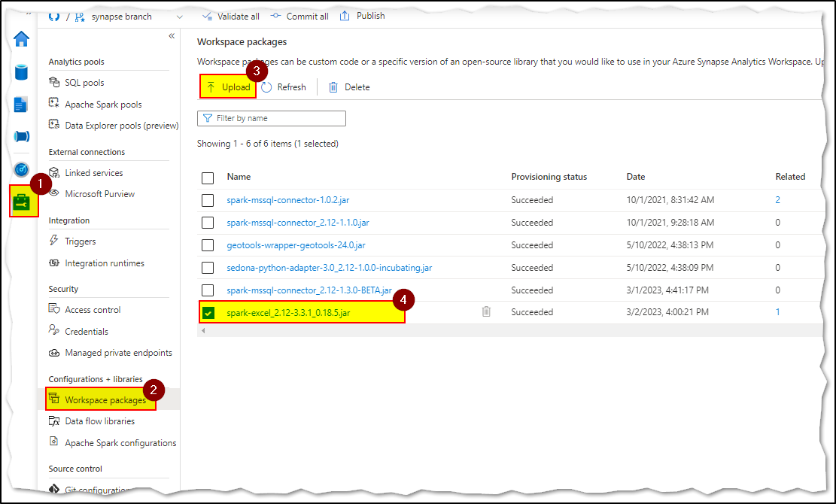This screenshot has height=504, width=836.
Task: Click horizontal scrollbar left arrow
Action: (x=202, y=330)
